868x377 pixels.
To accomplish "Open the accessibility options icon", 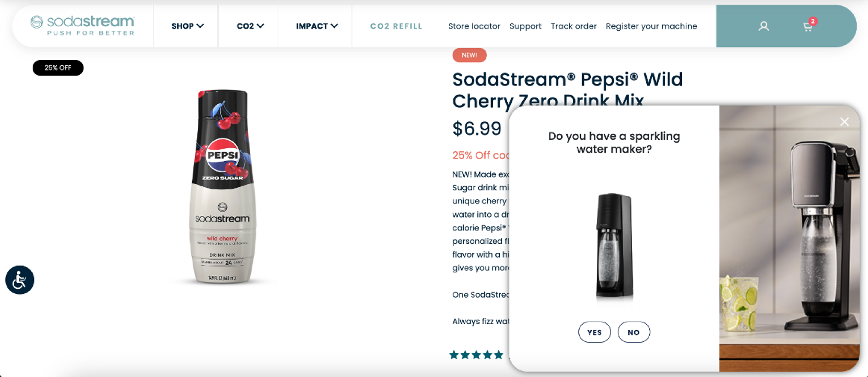I will tap(19, 280).
